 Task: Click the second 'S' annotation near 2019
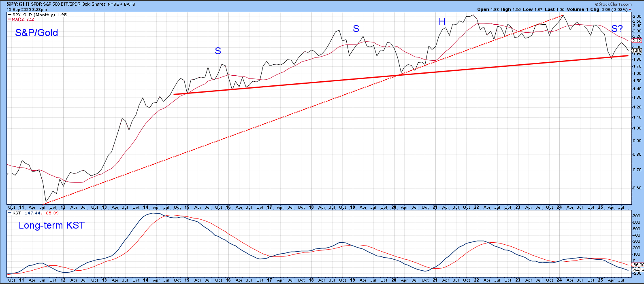tap(356, 29)
